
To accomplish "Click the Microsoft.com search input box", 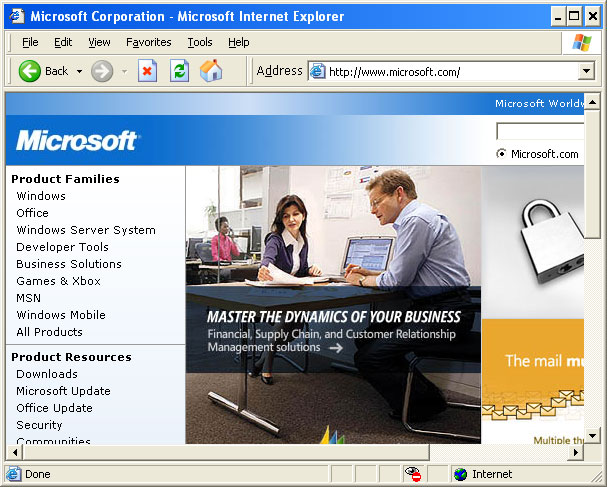I will click(x=540, y=131).
